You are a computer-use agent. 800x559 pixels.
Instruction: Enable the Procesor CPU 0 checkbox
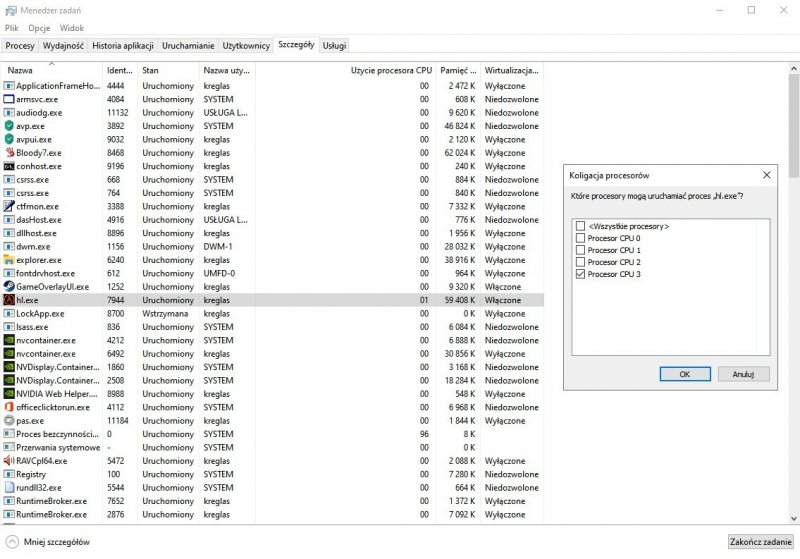click(580, 238)
